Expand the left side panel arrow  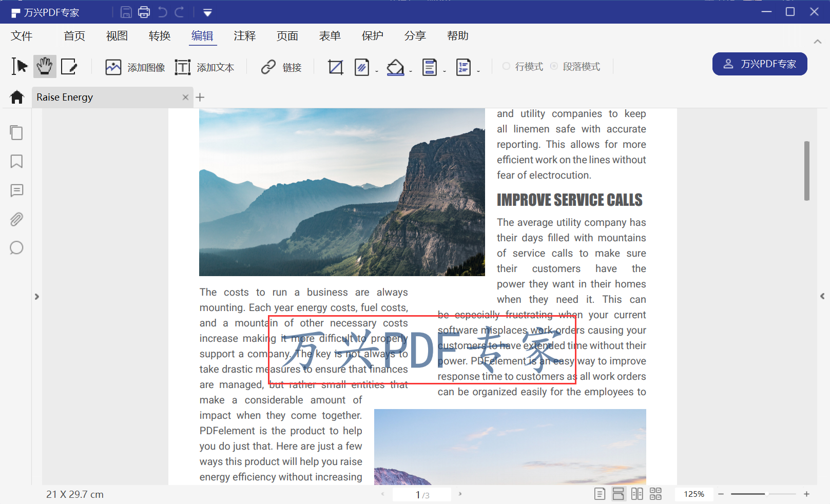tap(36, 297)
